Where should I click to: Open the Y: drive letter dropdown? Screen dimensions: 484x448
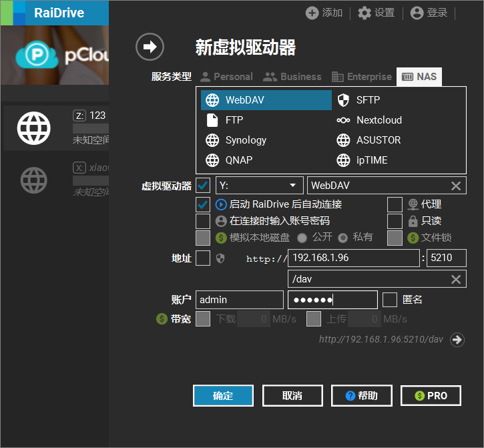pos(259,186)
